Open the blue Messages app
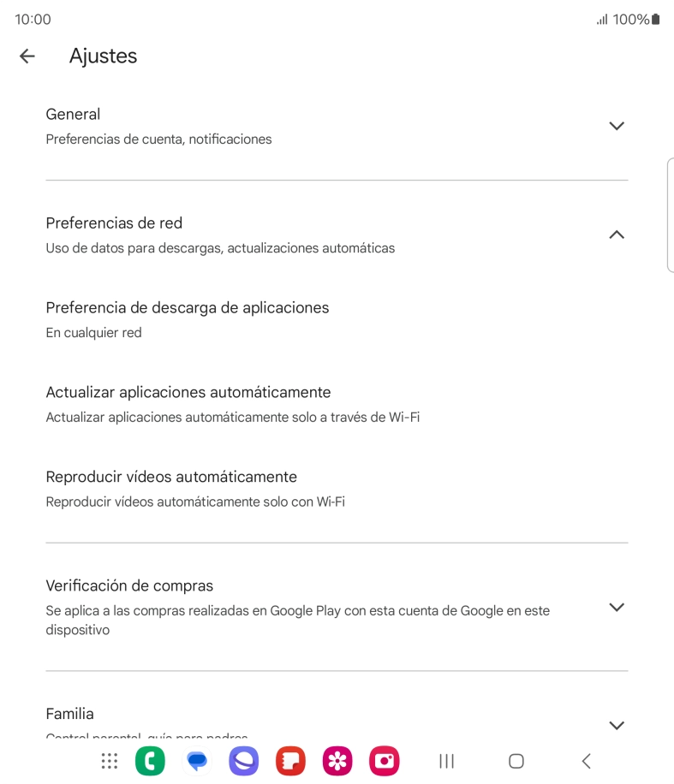This screenshot has height=784, width=674. pyautogui.click(x=197, y=761)
